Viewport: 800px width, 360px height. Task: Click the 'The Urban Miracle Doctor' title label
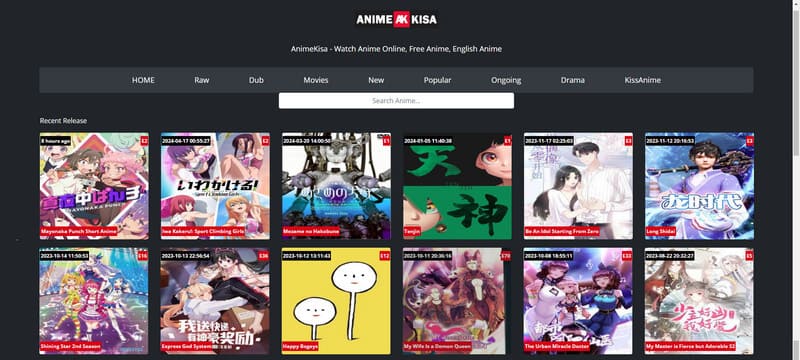(558, 347)
